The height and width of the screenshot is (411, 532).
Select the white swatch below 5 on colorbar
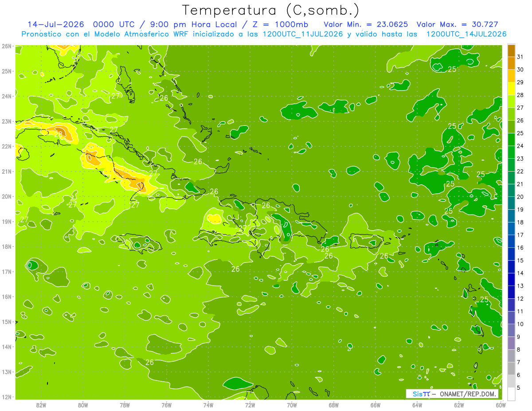511,394
